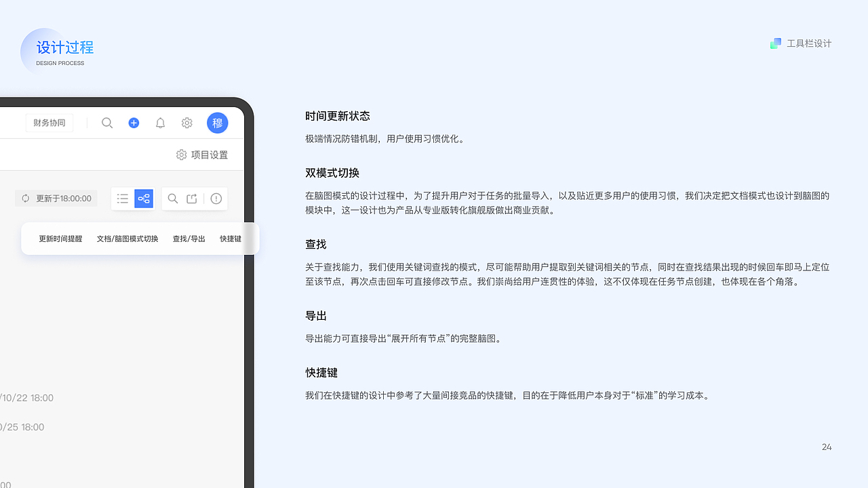The image size is (868, 488).
Task: Open the notification bell icon
Action: (x=160, y=123)
